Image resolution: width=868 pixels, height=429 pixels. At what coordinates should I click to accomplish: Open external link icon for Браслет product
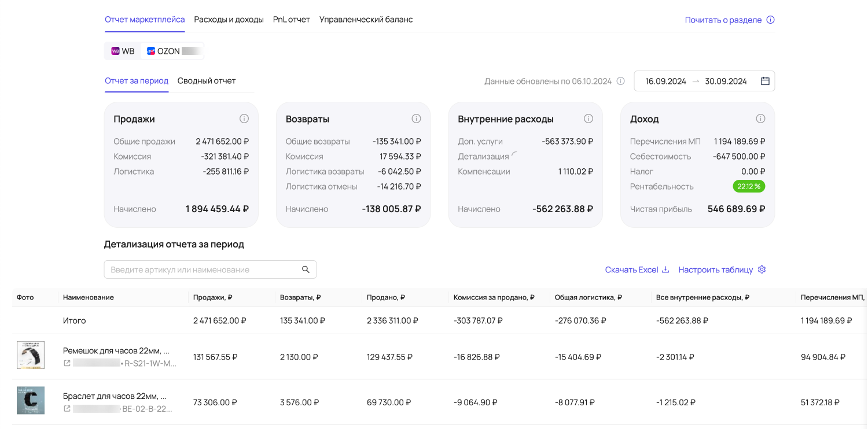click(x=67, y=409)
